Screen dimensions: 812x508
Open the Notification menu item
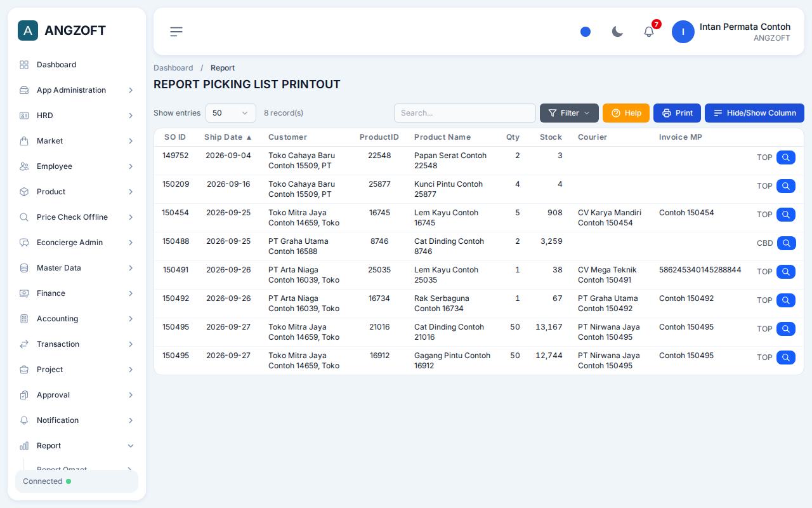(77, 420)
